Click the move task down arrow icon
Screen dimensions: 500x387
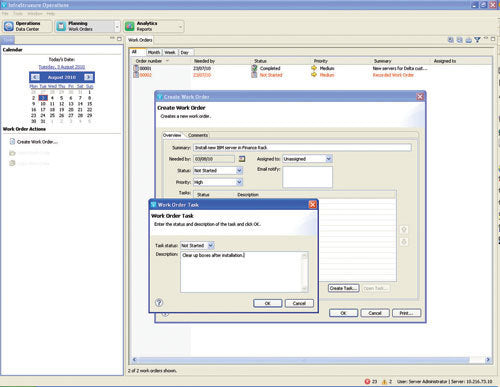(404, 242)
